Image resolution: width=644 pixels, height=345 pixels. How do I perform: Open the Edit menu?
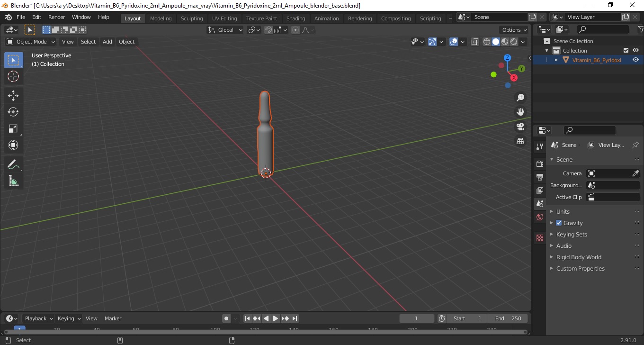36,17
